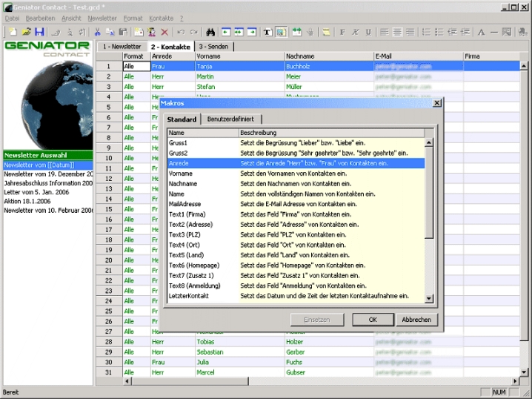The image size is (532, 399).
Task: Click the Makros list scroll-down arrow
Action: click(x=429, y=299)
